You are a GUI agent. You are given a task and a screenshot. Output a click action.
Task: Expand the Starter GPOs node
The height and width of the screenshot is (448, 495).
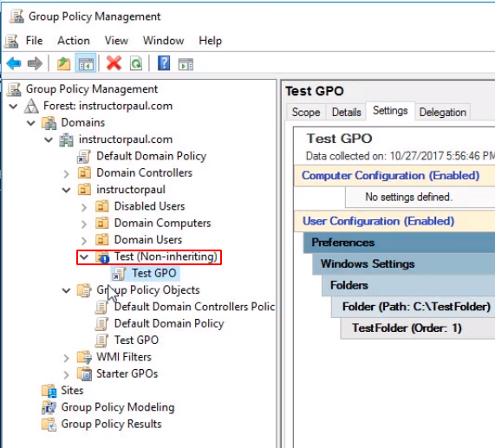click(66, 374)
